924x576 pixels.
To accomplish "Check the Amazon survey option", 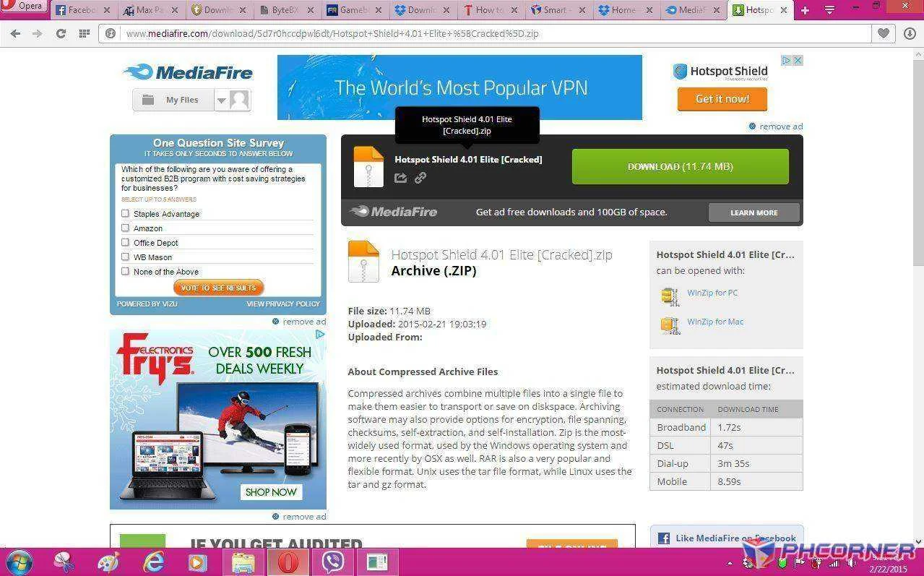I will click(x=125, y=228).
